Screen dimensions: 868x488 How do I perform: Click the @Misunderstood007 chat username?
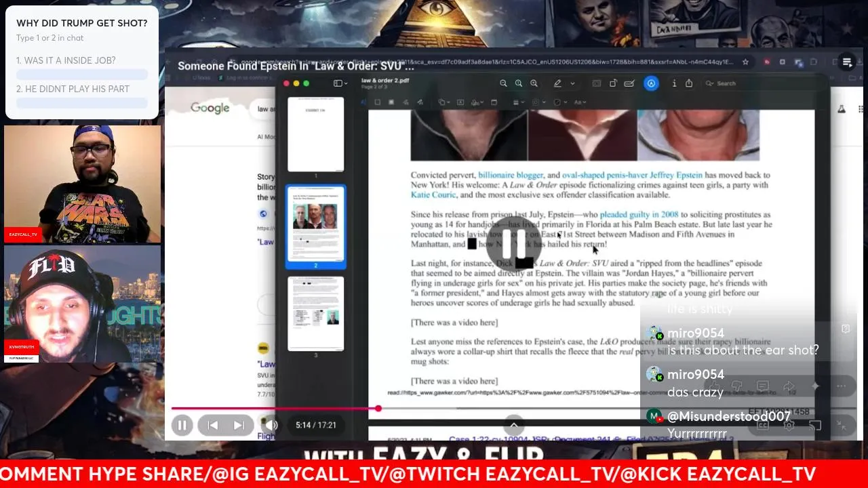(729, 416)
